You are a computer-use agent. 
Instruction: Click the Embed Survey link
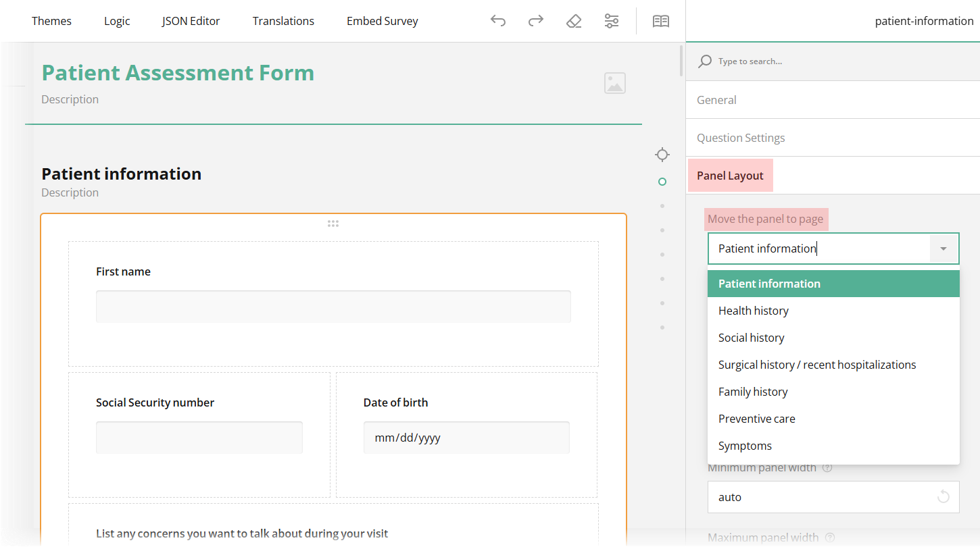[382, 21]
